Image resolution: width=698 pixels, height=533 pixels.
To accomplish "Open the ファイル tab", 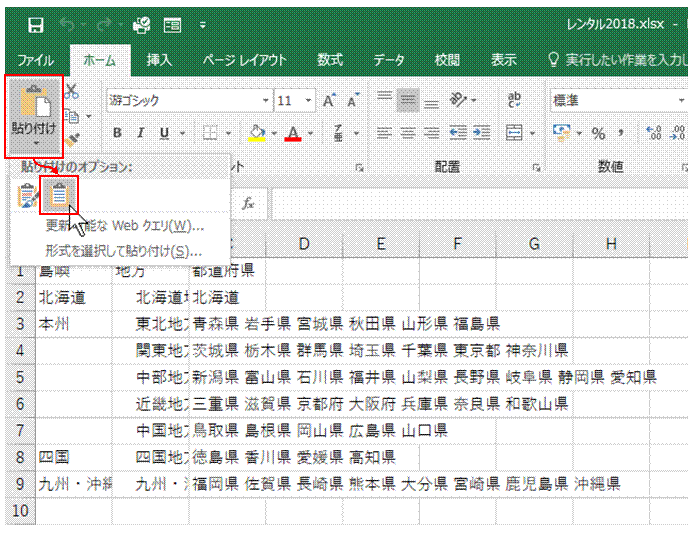I will pyautogui.click(x=36, y=60).
